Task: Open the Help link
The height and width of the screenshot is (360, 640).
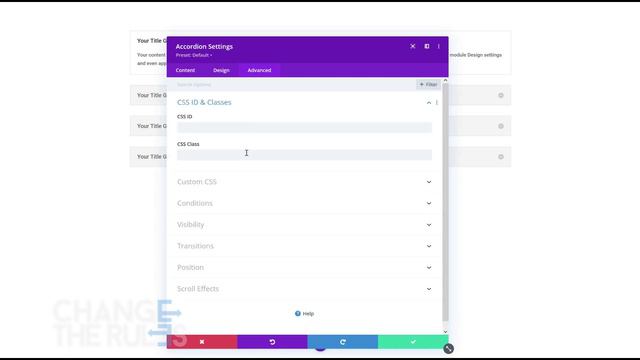Action: (x=304, y=313)
